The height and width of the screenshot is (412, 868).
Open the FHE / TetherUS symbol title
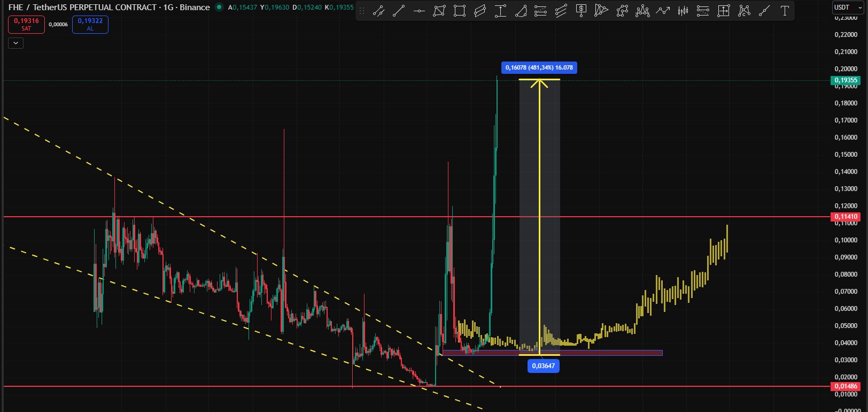109,7
